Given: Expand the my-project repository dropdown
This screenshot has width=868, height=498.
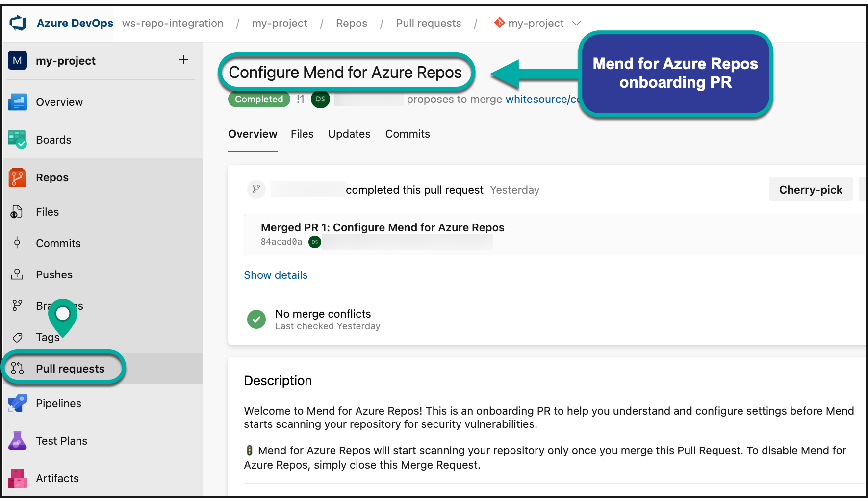Looking at the screenshot, I should (576, 23).
